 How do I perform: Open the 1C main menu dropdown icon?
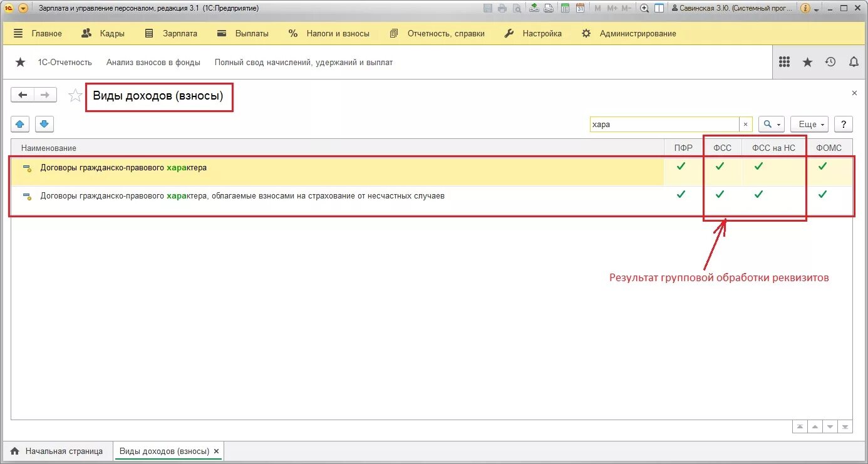pos(23,8)
